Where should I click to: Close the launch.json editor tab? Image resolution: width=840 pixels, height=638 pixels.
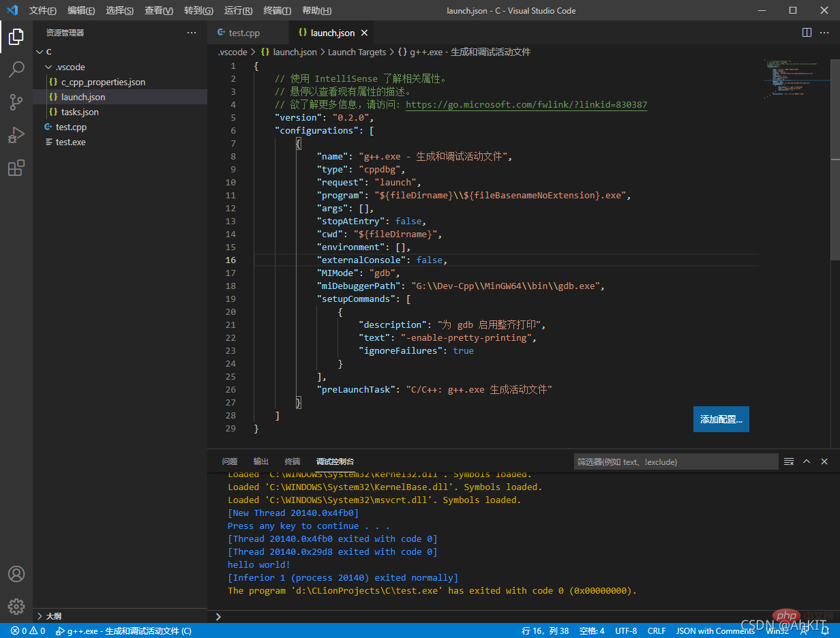(364, 33)
